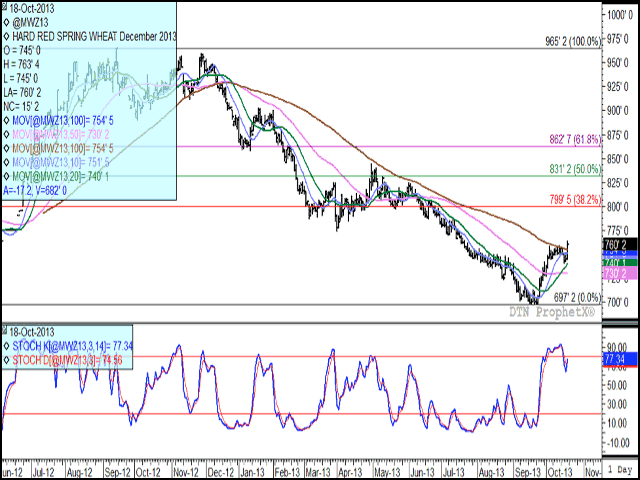Screen dimensions: 640x480
Task: Click the Jul-12 time axis label
Action: tap(45, 472)
